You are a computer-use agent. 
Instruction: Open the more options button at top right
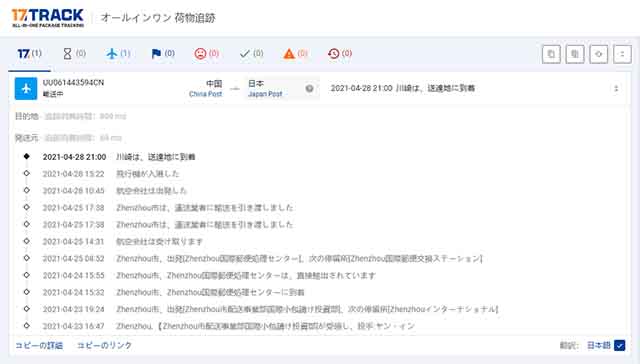622,54
